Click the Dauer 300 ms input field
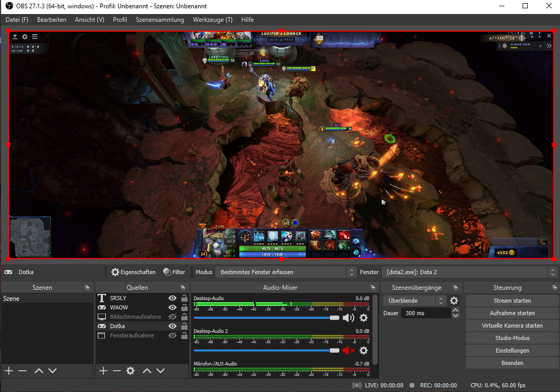Viewport: 560px width, 392px height. pyautogui.click(x=427, y=313)
